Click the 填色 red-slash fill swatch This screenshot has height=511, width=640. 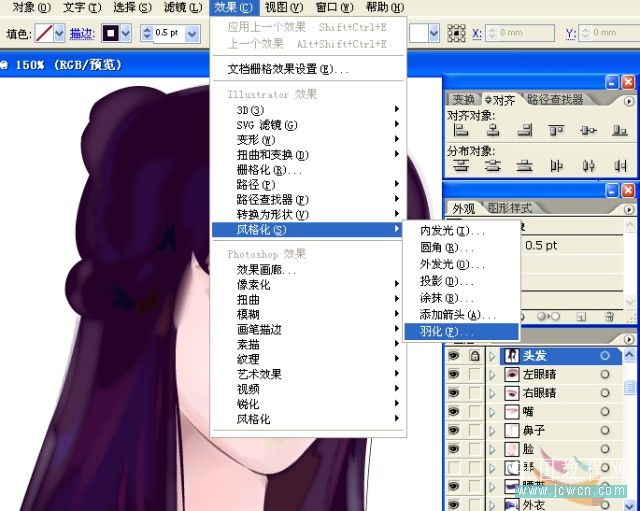(x=44, y=33)
